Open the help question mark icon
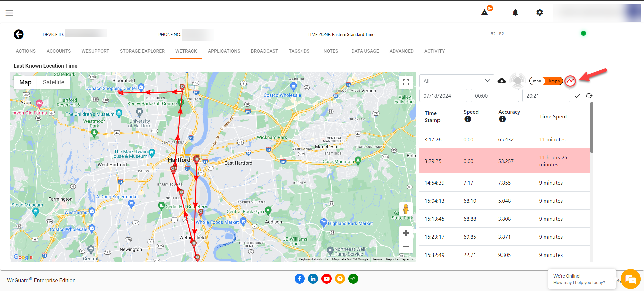The image size is (644, 291). (x=340, y=279)
